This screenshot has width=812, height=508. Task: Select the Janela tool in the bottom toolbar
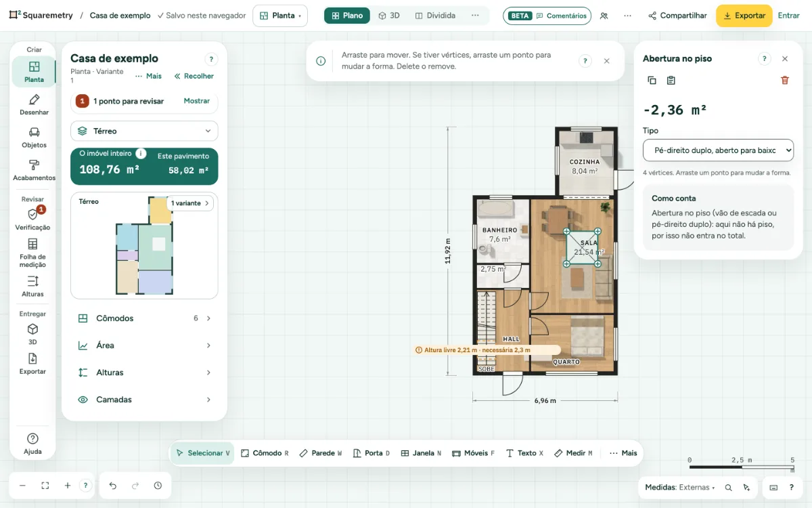(421, 453)
